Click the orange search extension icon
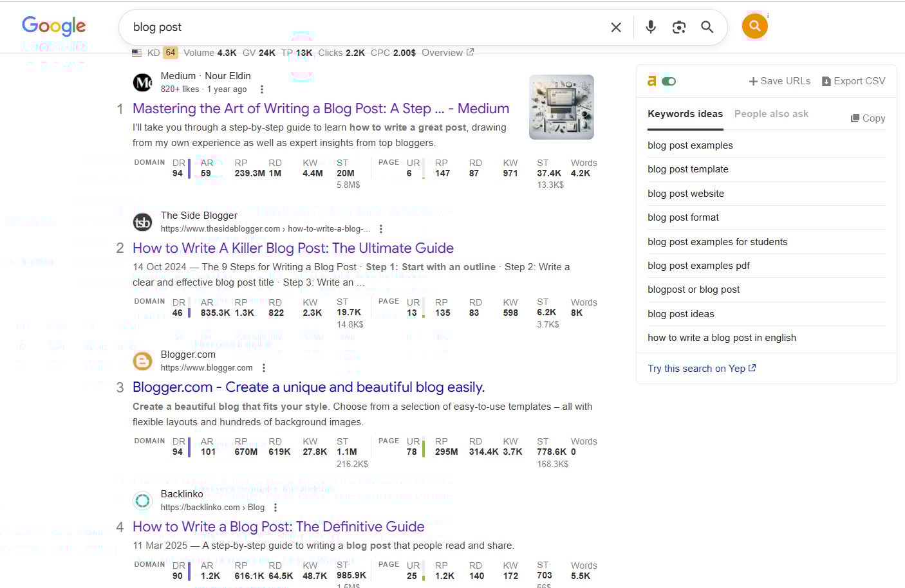 coord(754,26)
